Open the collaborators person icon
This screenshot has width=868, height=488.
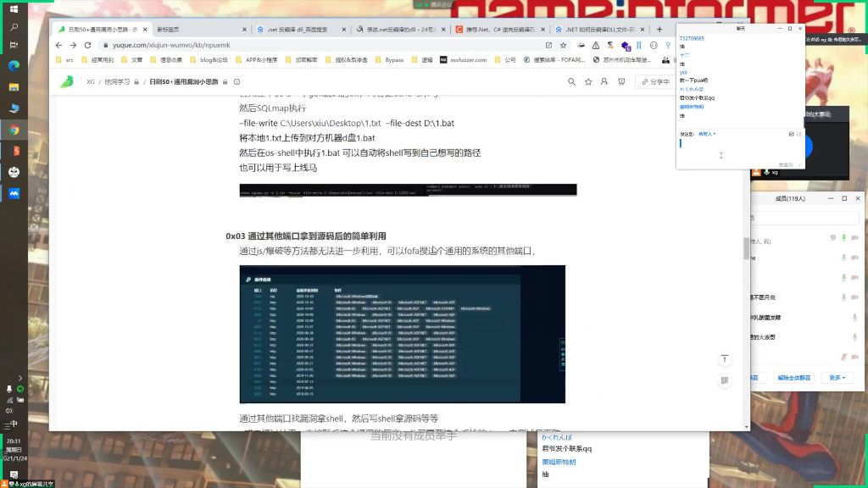point(604,82)
